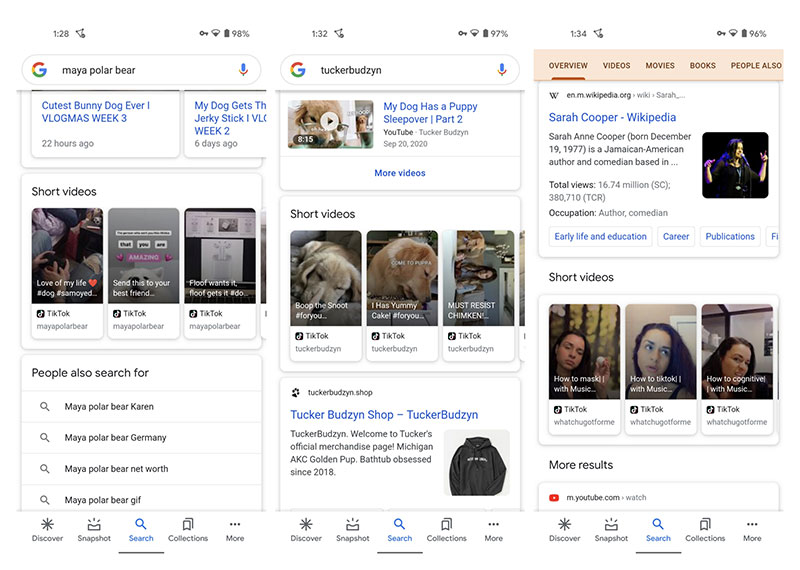Click tuckerbudzyn.shop site label
Image resolution: width=800 pixels, height=570 pixels.
pos(340,392)
